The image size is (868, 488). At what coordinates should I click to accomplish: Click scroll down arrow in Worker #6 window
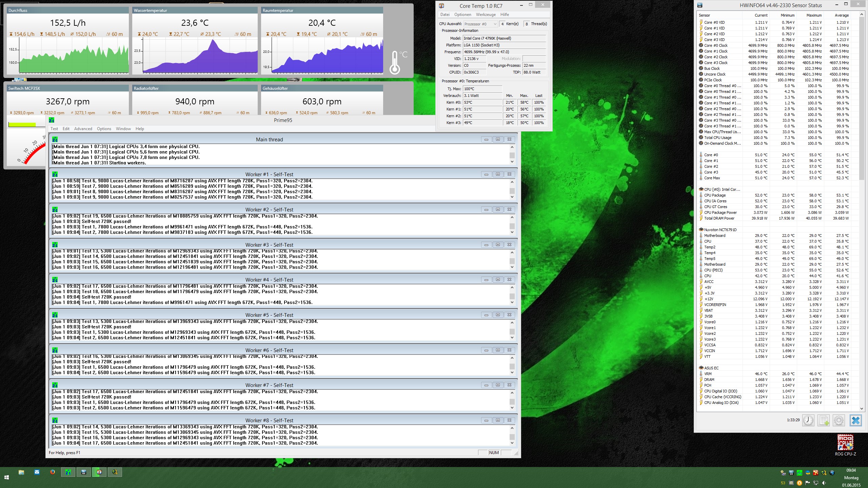[512, 372]
